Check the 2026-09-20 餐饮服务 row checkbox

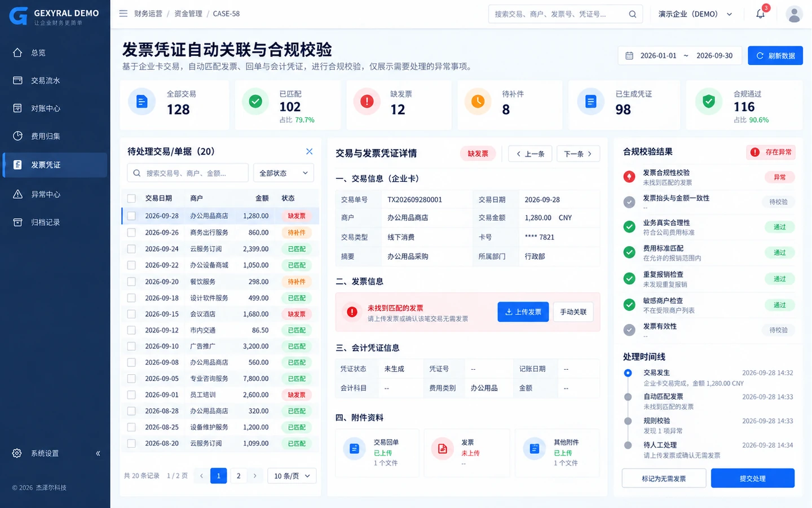(x=131, y=282)
